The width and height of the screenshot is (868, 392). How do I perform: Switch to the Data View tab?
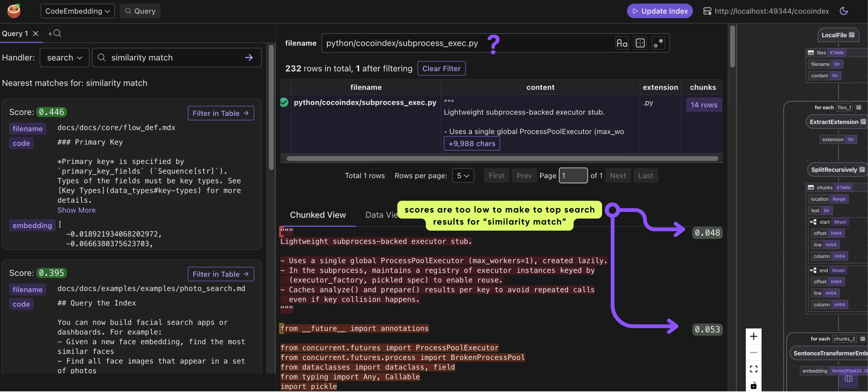[381, 215]
